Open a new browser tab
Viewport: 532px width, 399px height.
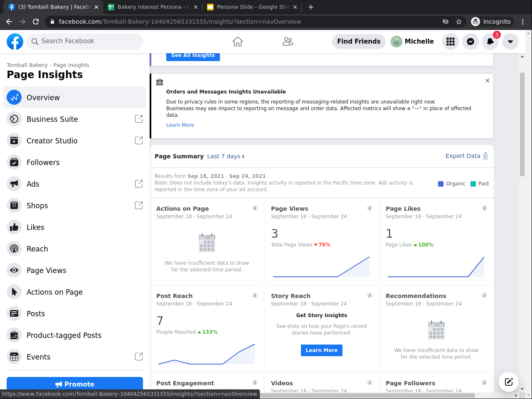(311, 7)
